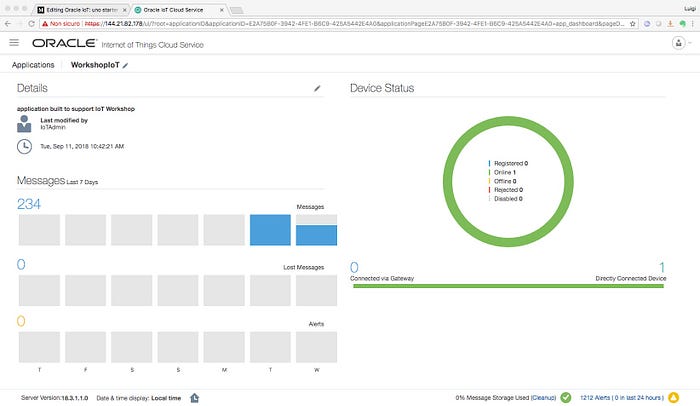Open the hamburger navigation menu
This screenshot has height=406, width=700.
(x=14, y=42)
